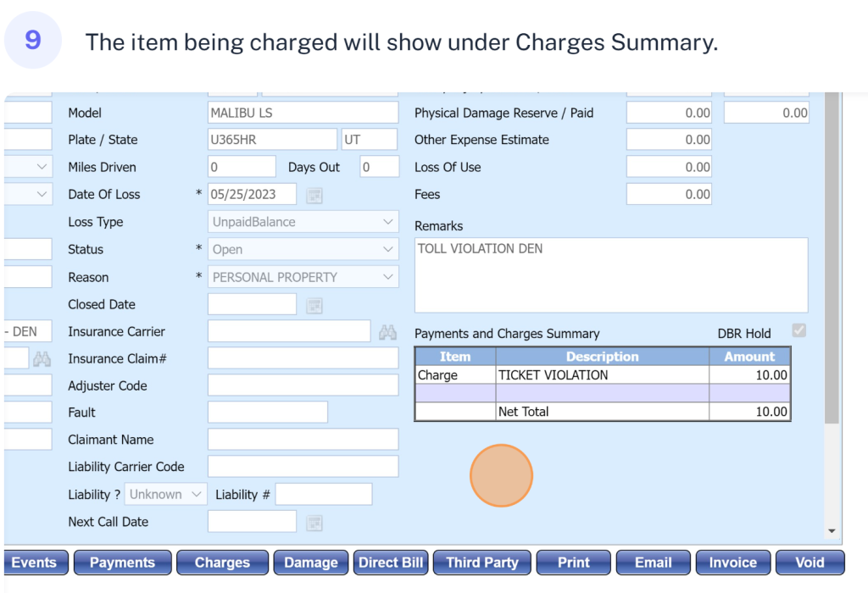Click the Damage button
Image resolution: width=868 pixels, height=593 pixels.
coord(310,563)
